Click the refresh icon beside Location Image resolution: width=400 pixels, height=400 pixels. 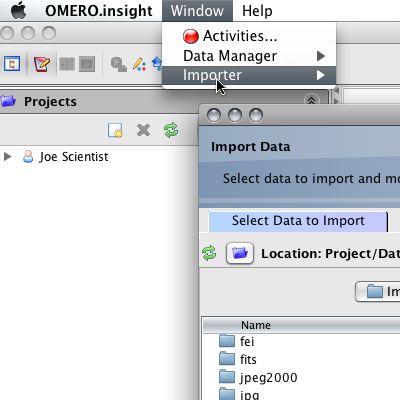coord(209,253)
